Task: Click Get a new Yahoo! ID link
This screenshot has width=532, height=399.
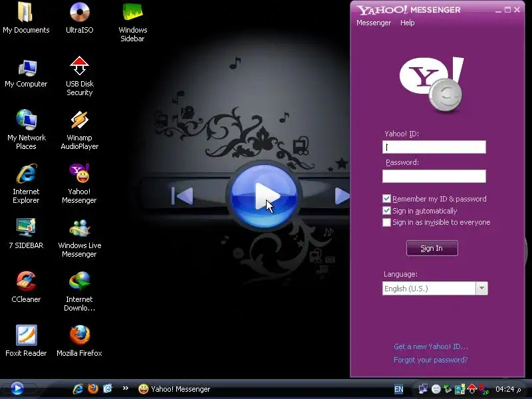Action: tap(430, 346)
